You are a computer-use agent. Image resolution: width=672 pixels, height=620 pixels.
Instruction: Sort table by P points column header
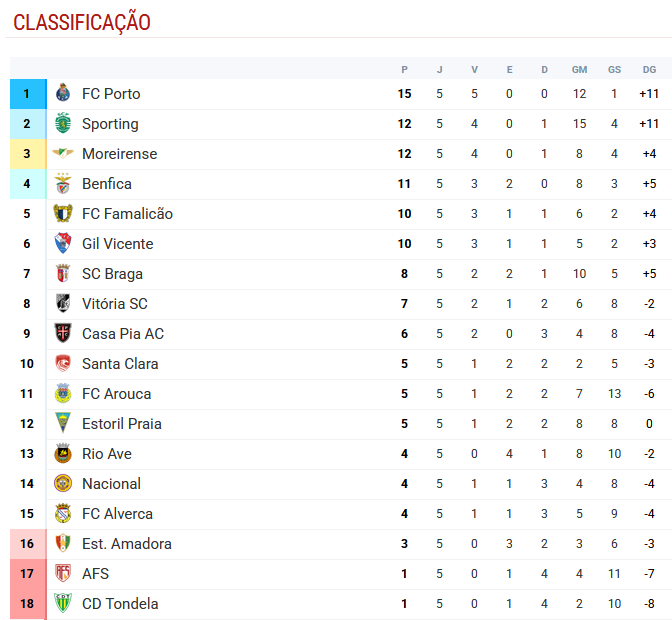coord(404,70)
